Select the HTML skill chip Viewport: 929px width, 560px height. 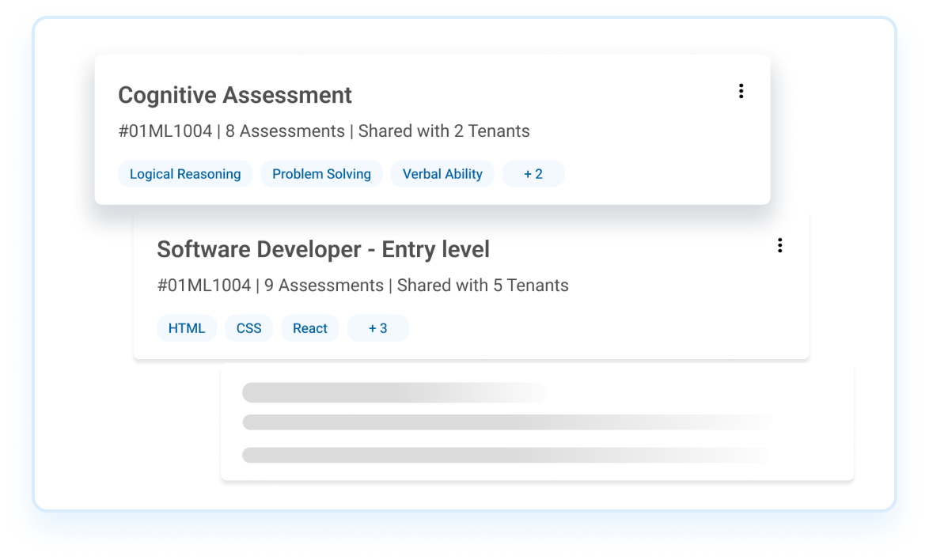(187, 327)
